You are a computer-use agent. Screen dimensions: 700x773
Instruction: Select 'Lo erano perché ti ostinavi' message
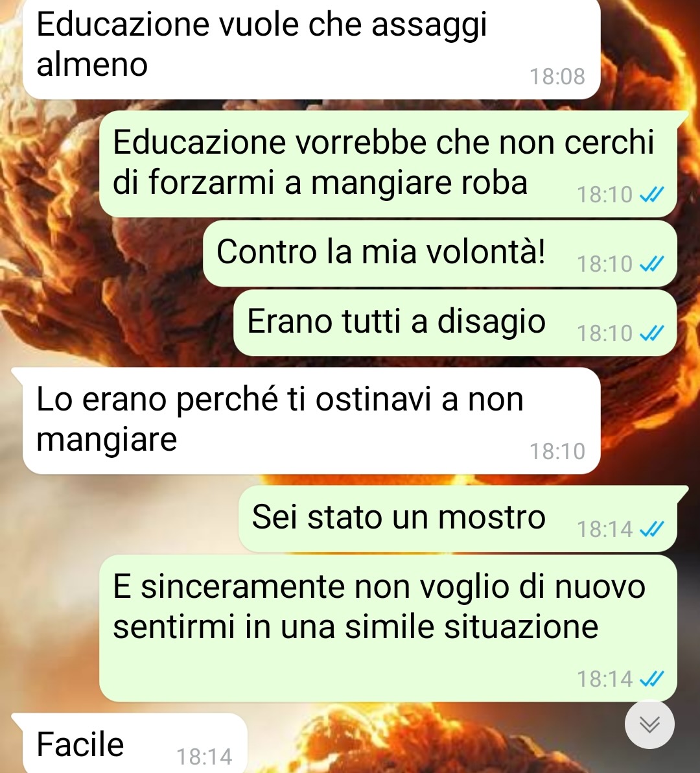click(x=311, y=420)
